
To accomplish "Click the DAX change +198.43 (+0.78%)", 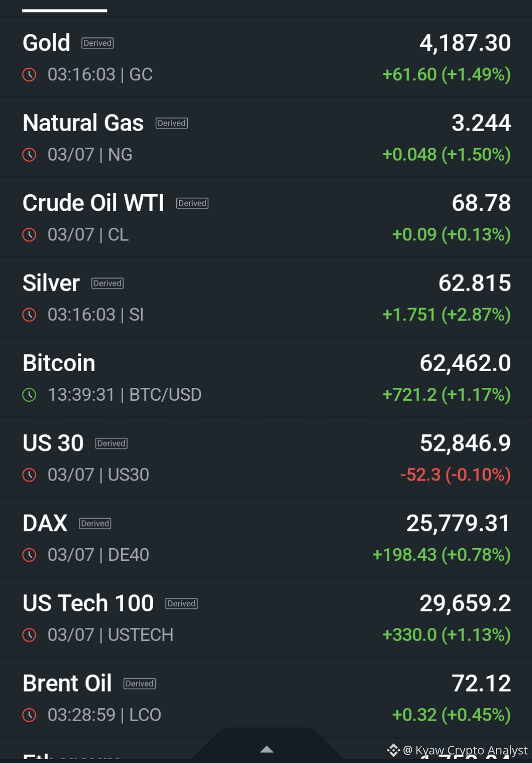I will (x=441, y=555).
